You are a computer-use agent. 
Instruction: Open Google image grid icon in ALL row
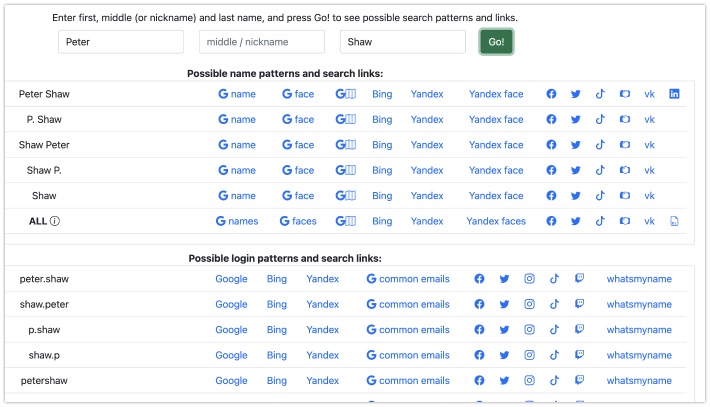point(345,221)
